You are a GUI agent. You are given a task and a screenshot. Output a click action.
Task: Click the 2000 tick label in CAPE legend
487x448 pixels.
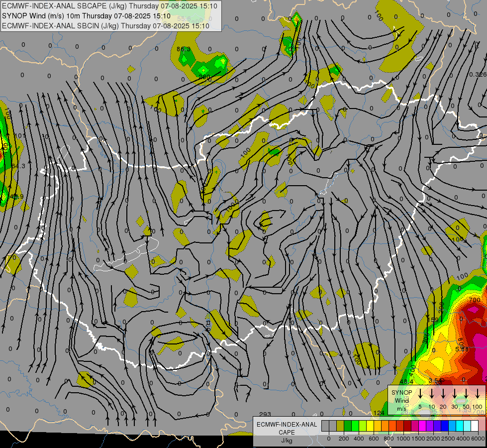click(433, 439)
